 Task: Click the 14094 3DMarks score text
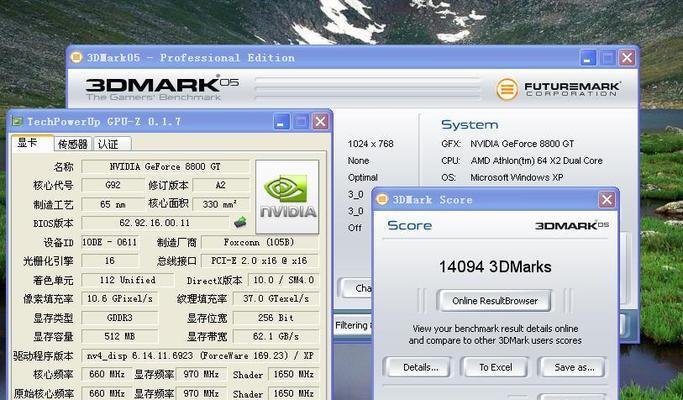pyautogui.click(x=495, y=267)
